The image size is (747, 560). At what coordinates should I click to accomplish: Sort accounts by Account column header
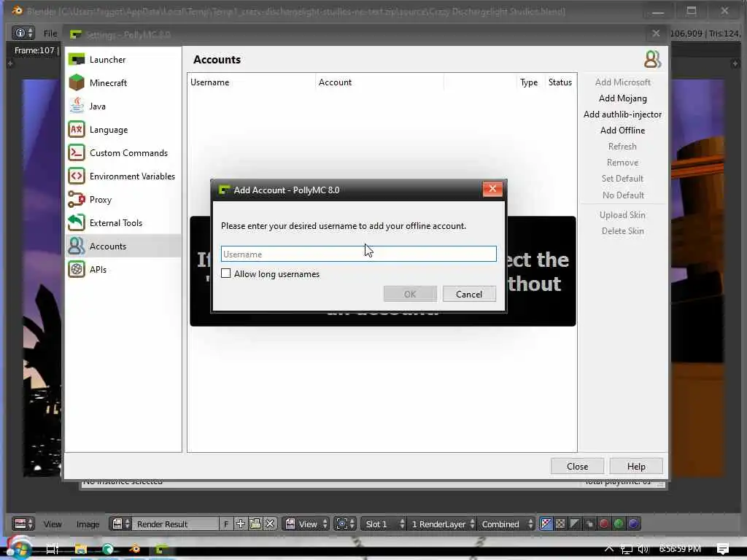pyautogui.click(x=379, y=82)
